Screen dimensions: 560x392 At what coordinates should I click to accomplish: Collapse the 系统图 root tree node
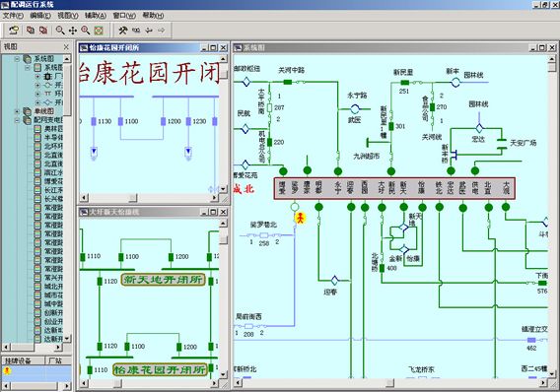point(17,58)
